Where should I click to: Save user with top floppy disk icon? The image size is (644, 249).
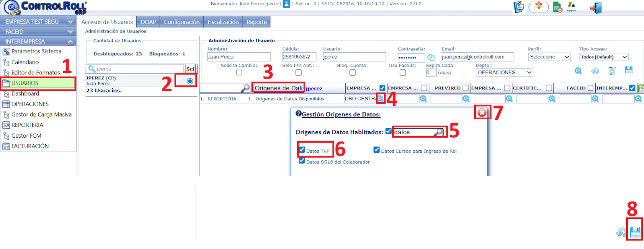point(629,70)
